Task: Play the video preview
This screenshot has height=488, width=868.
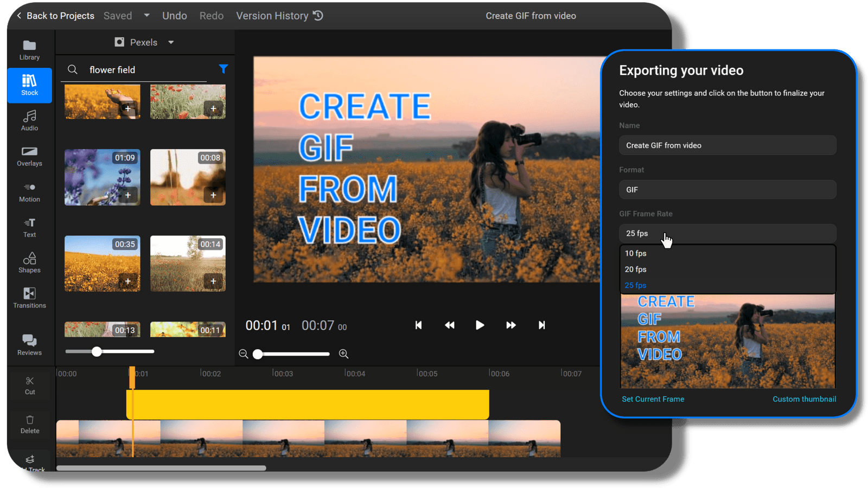Action: coord(480,325)
